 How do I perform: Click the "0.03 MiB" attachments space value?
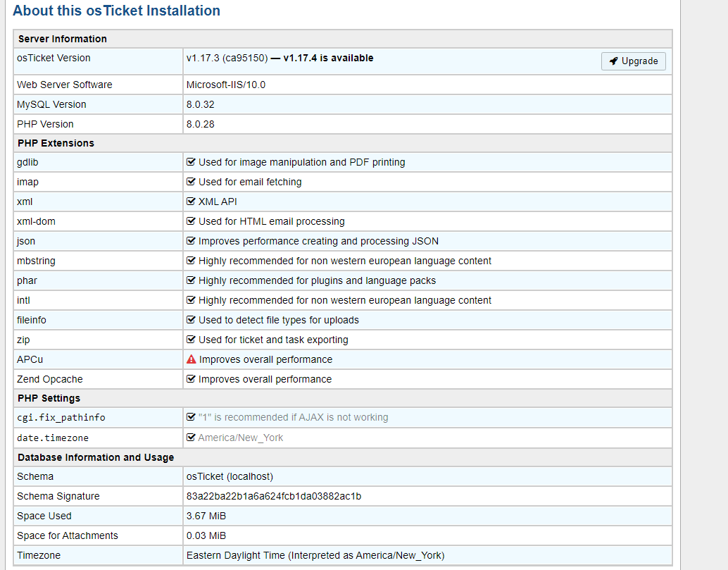(206, 535)
